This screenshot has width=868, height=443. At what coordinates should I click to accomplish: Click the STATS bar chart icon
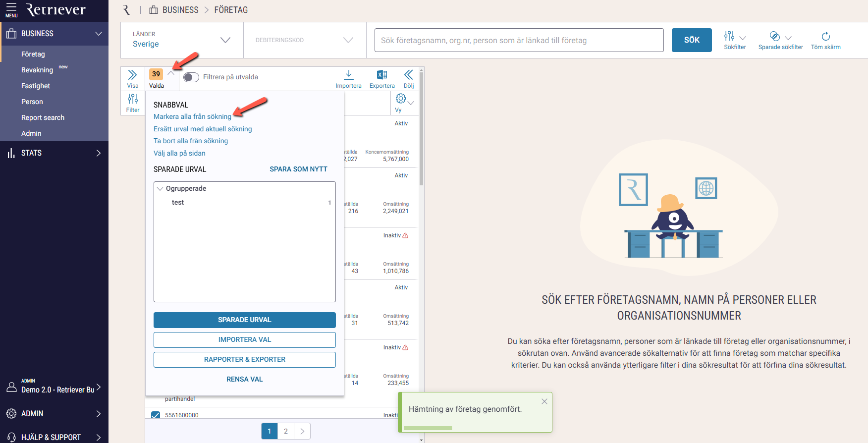(11, 153)
